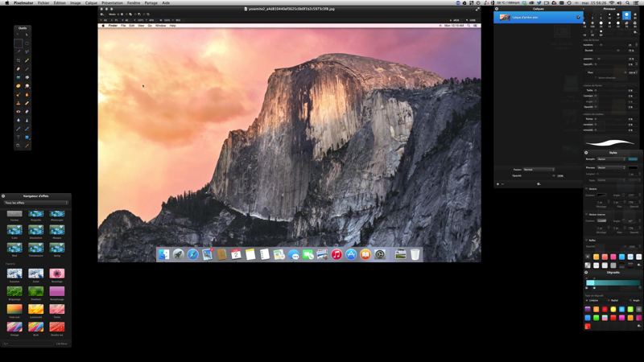The image size is (644, 362).
Task: Open Spotlight search in the menu bar
Action: [627, 3]
